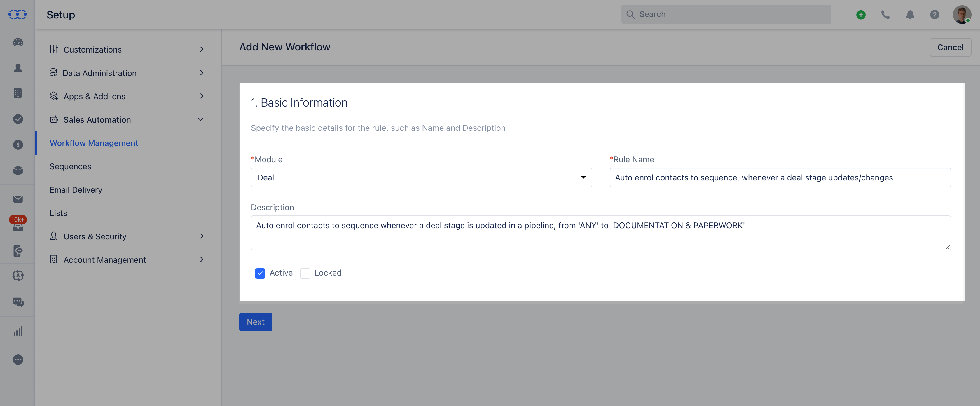Open the more options ellipsis icon in sidebar

(x=18, y=360)
